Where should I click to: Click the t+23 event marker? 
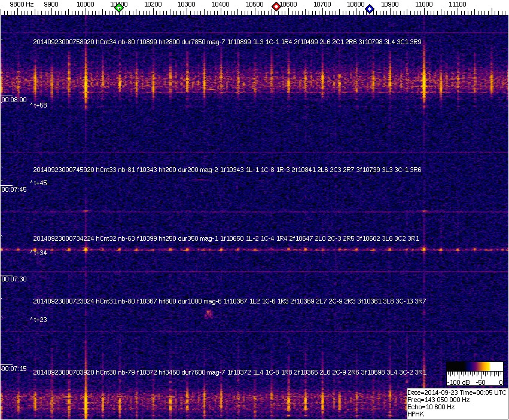point(39,320)
